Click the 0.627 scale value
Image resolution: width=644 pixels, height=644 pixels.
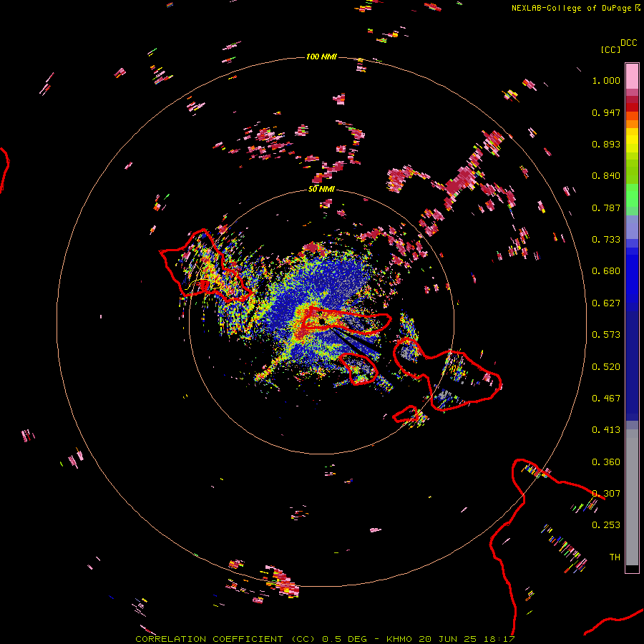(x=606, y=303)
